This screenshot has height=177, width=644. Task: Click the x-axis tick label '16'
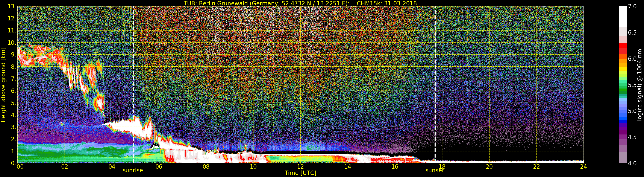(395, 166)
